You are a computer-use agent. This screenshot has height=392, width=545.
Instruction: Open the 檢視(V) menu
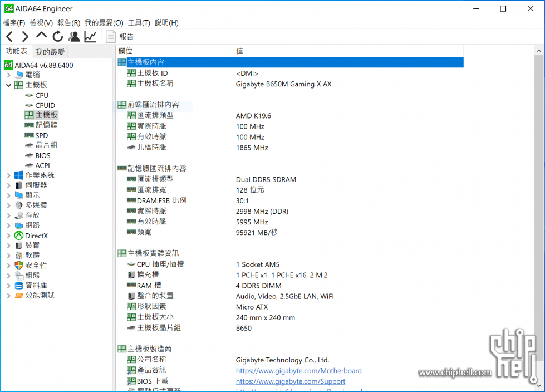pos(41,23)
